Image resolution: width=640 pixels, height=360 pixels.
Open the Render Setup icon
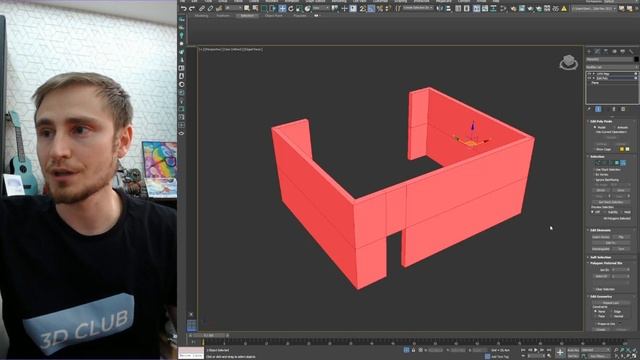513,9
